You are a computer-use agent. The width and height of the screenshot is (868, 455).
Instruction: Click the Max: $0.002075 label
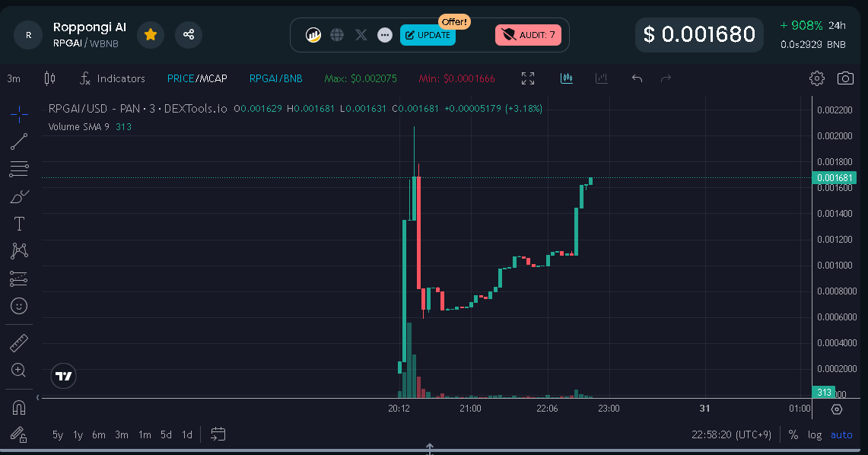click(x=361, y=78)
